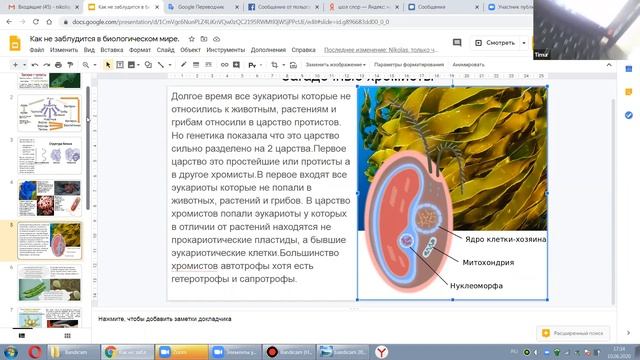This screenshot has height=360, width=640.
Task: Open the mask image dropdown arrow
Action: tap(283, 65)
